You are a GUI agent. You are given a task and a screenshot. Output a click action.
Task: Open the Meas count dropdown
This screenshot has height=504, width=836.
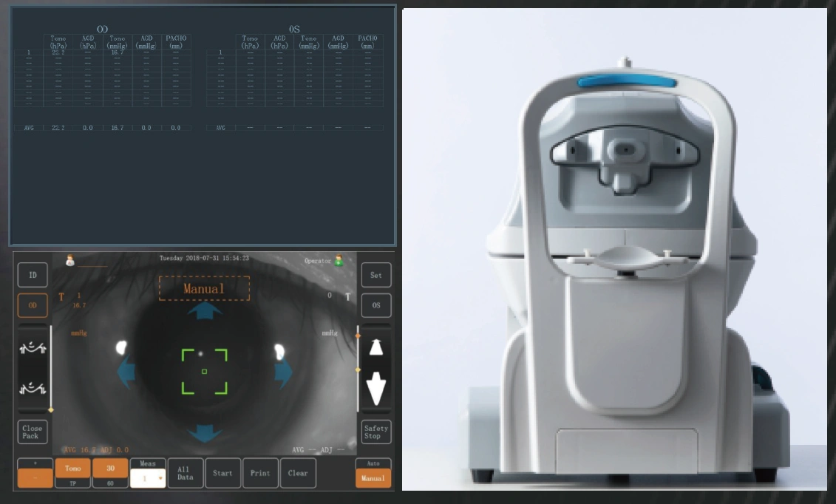click(x=160, y=478)
